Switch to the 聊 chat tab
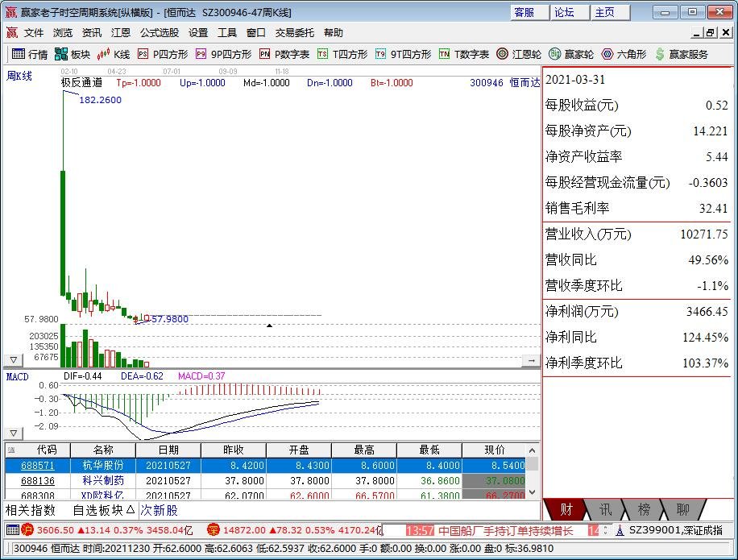The width and height of the screenshot is (738, 560). [x=682, y=509]
